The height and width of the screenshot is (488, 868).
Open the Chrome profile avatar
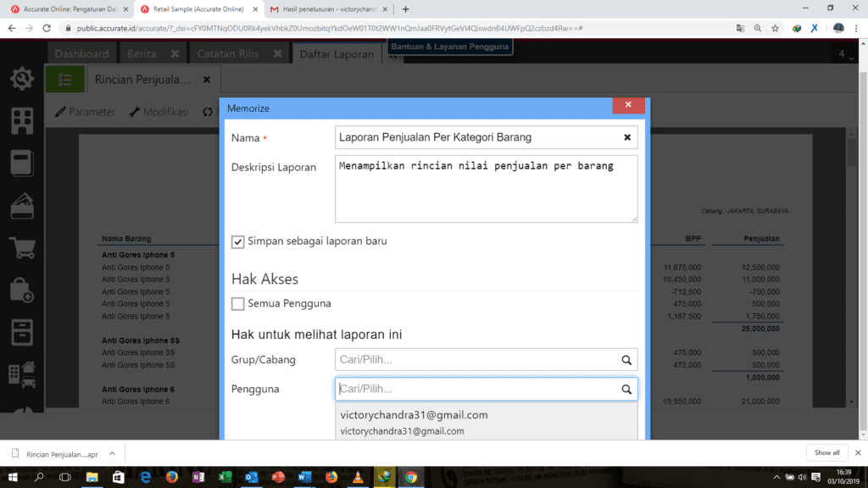point(838,28)
